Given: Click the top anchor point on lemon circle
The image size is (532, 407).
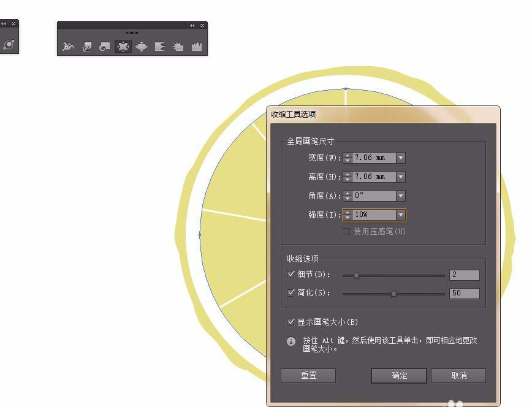Looking at the screenshot, I should click(346, 89).
